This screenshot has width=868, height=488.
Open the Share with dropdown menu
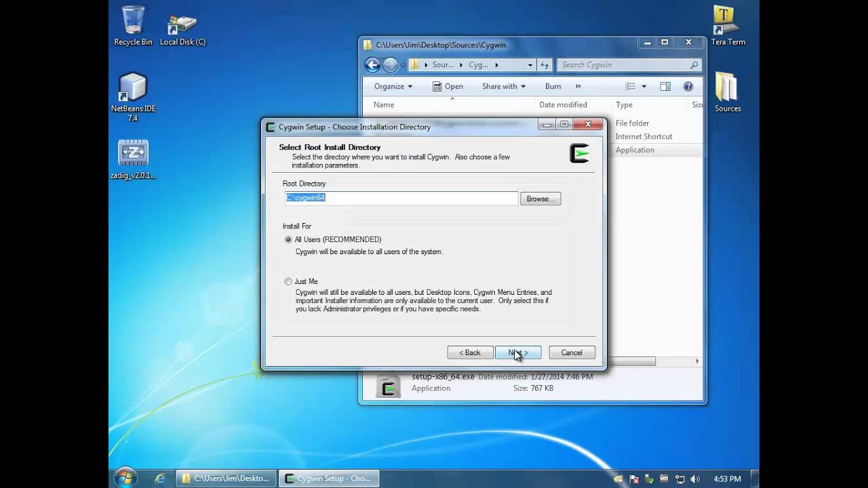[504, 86]
